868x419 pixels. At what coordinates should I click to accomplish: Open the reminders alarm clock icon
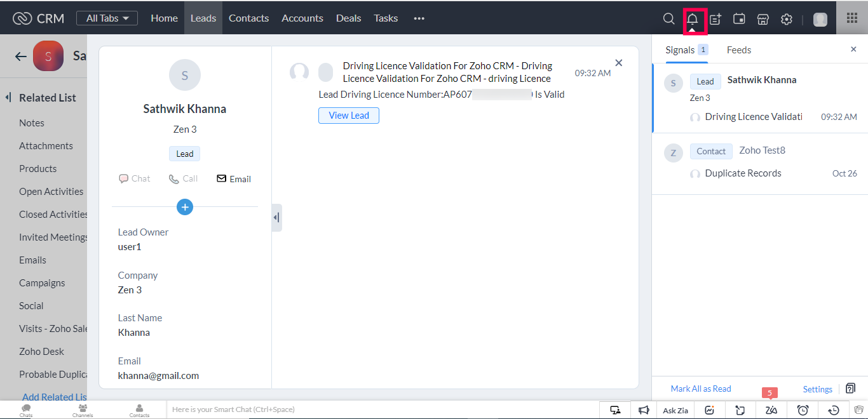[x=803, y=410]
